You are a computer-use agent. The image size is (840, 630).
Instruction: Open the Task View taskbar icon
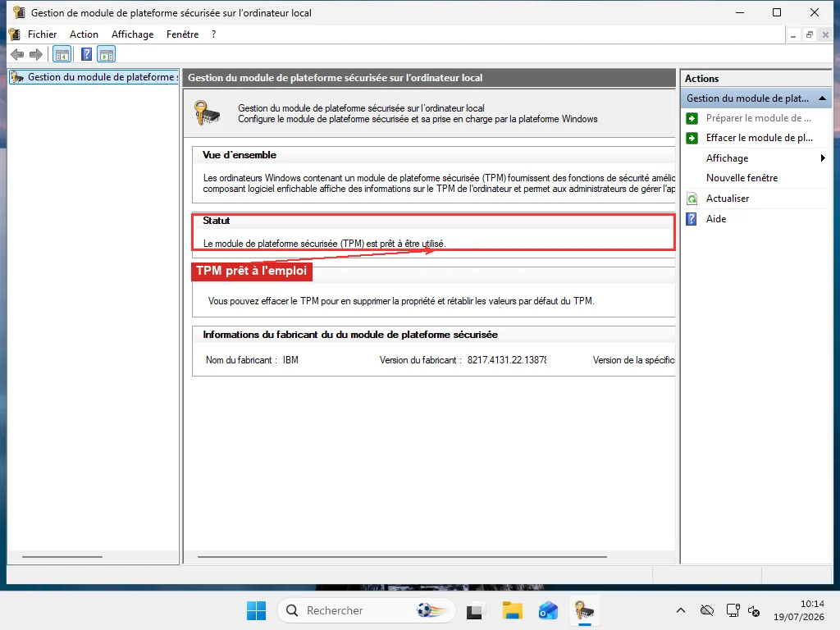(475, 610)
